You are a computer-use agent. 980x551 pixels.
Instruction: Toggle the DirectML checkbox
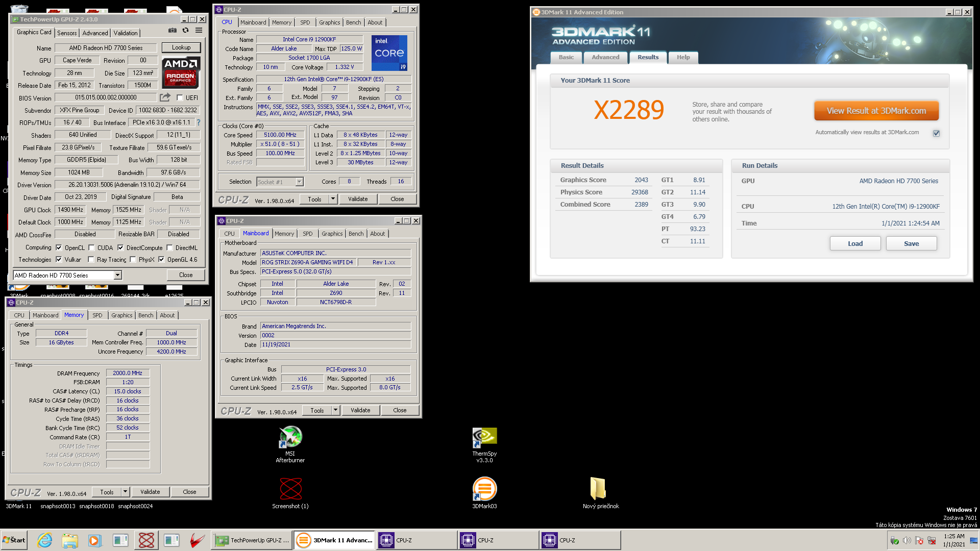click(169, 247)
